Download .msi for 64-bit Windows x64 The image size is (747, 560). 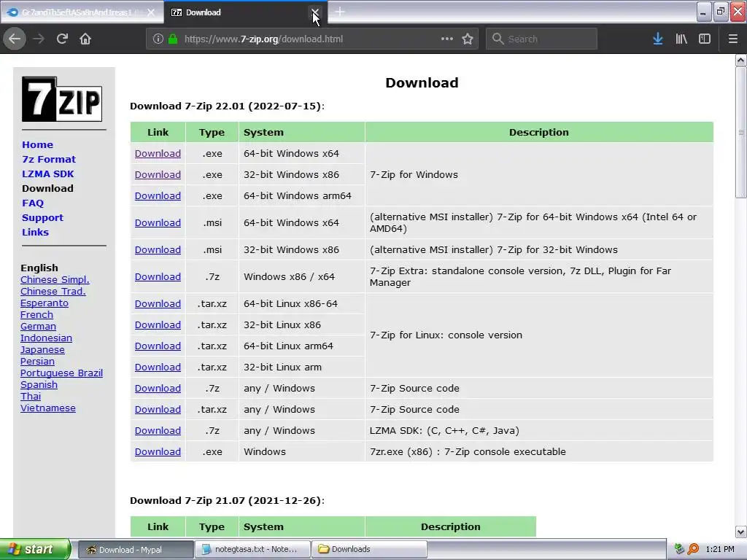pos(158,223)
